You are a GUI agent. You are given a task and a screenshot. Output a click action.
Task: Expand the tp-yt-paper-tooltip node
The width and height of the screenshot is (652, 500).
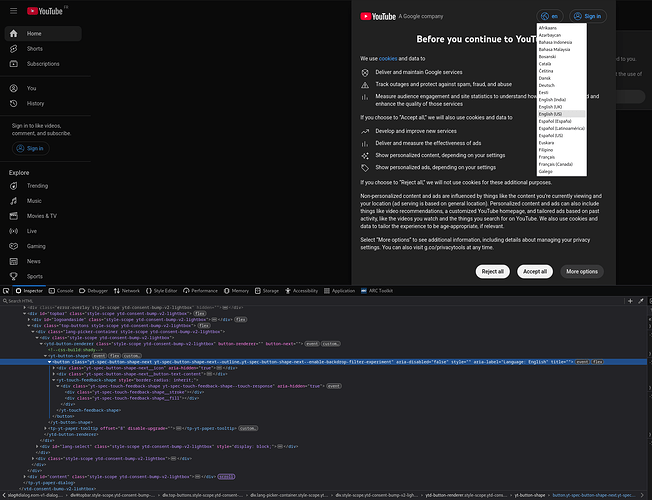(x=45, y=428)
